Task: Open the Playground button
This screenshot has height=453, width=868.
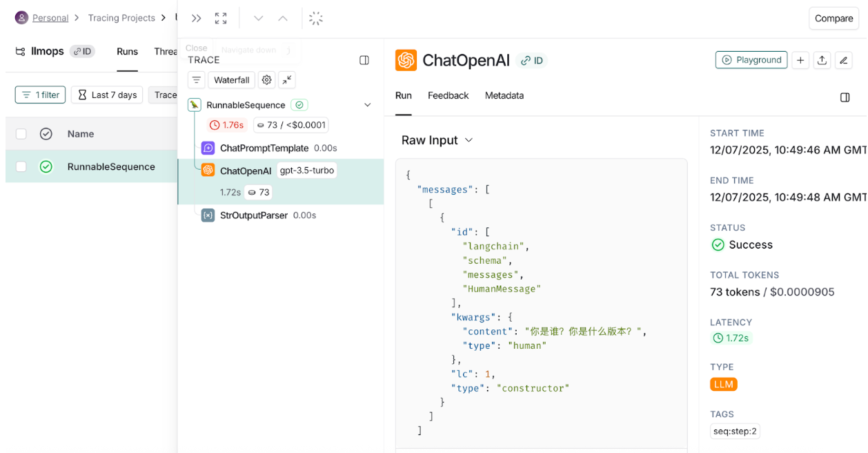Action: (751, 60)
